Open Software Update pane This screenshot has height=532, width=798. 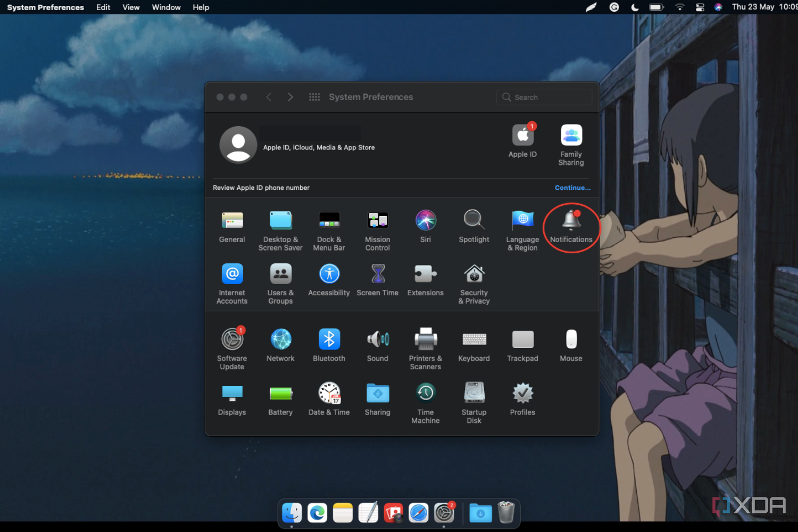pos(232,339)
